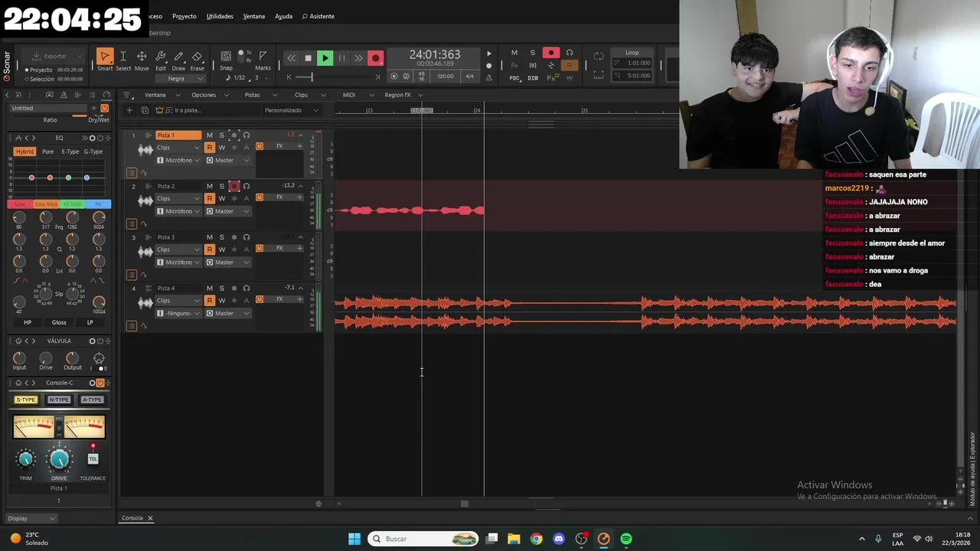The width and height of the screenshot is (980, 551).
Task: Choose the Move tool
Action: (142, 60)
